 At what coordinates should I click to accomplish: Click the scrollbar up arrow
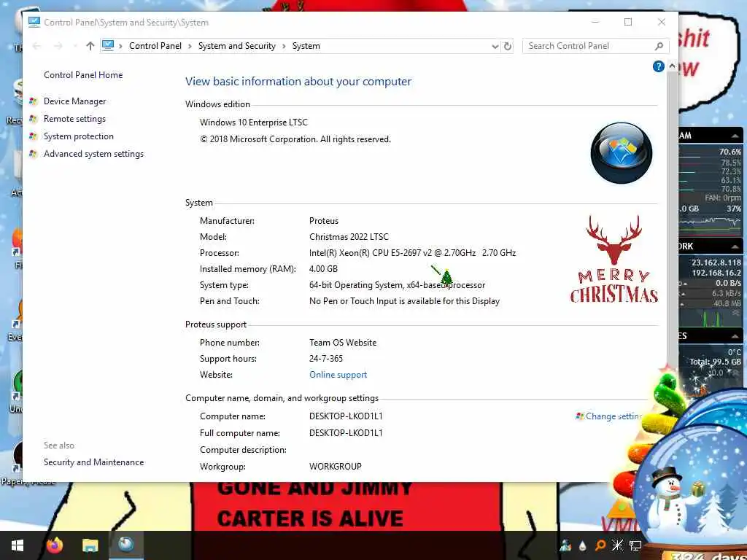tap(672, 66)
